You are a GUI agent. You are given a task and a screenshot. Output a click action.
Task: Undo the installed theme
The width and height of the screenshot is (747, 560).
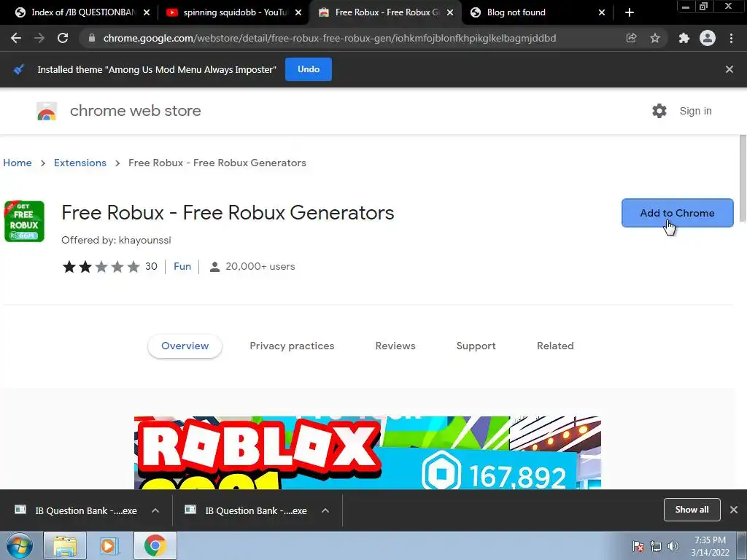click(309, 69)
